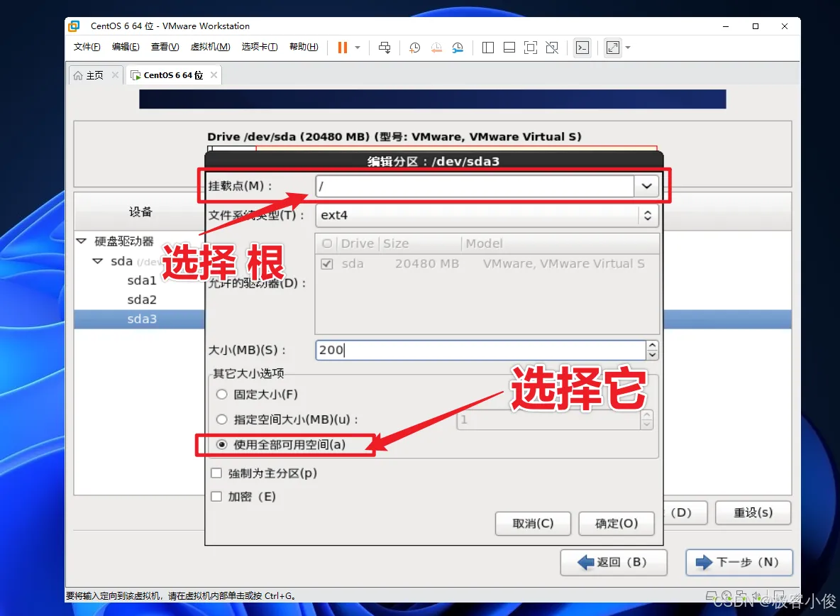Collapse the 硬盘驱动器 tree node
840x616 pixels.
tap(82, 241)
